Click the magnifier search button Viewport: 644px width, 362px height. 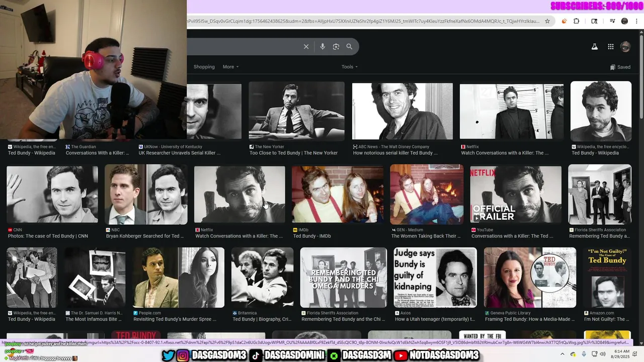tap(349, 47)
